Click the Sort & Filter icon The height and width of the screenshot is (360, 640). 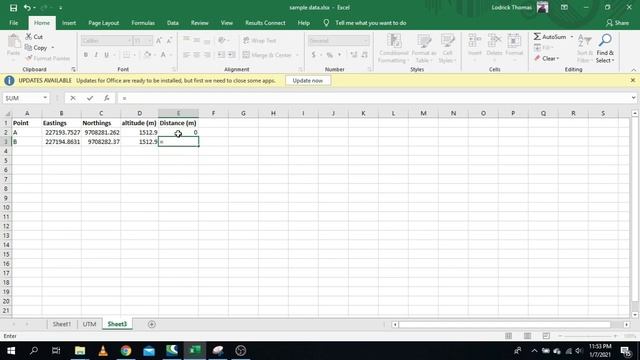tap(584, 41)
